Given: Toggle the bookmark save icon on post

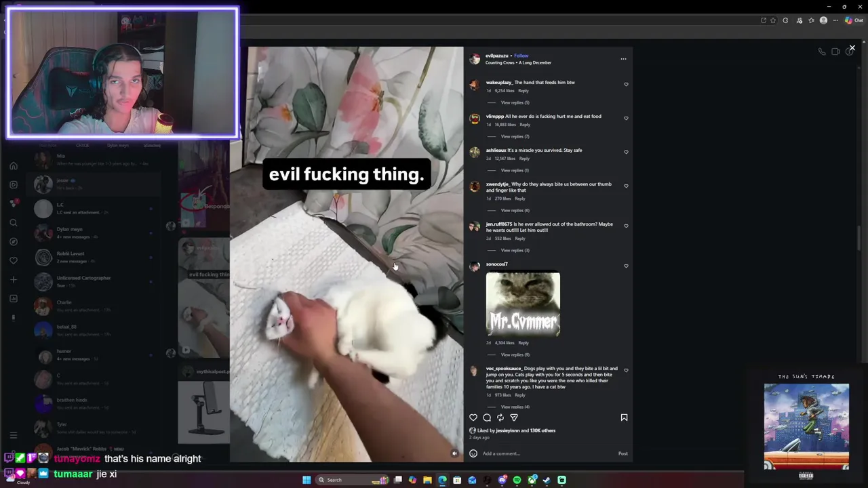Looking at the screenshot, I should click(x=624, y=418).
